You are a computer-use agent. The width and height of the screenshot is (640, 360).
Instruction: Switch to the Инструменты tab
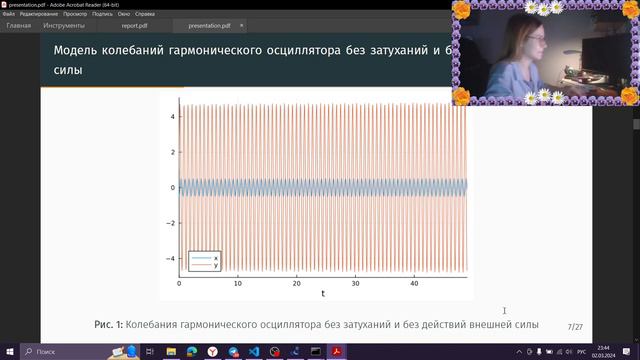tap(64, 25)
